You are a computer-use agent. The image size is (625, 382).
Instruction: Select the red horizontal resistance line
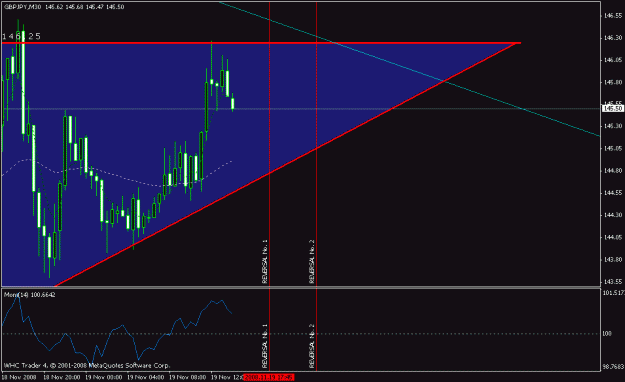pyautogui.click(x=261, y=43)
